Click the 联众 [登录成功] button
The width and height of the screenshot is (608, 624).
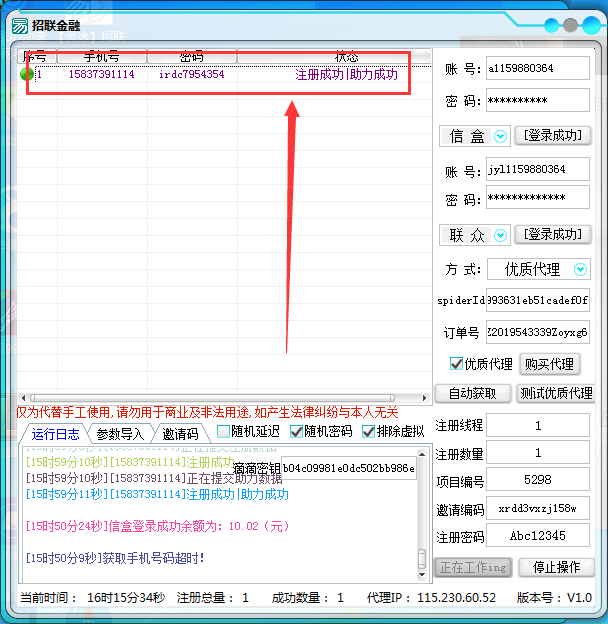coord(553,234)
